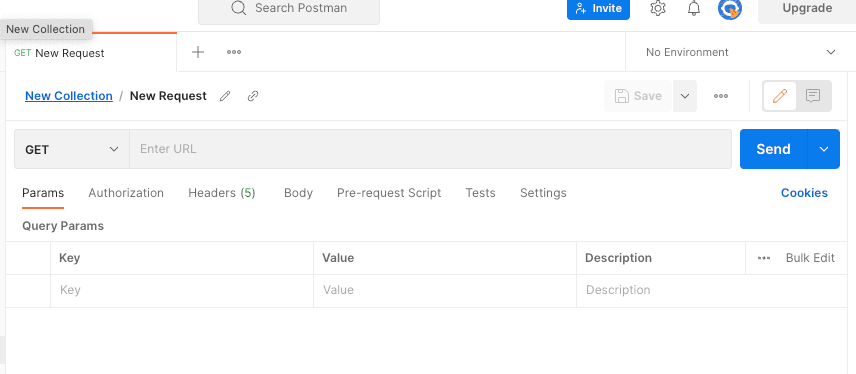Open the notifications bell
856x374 pixels.
pos(694,9)
